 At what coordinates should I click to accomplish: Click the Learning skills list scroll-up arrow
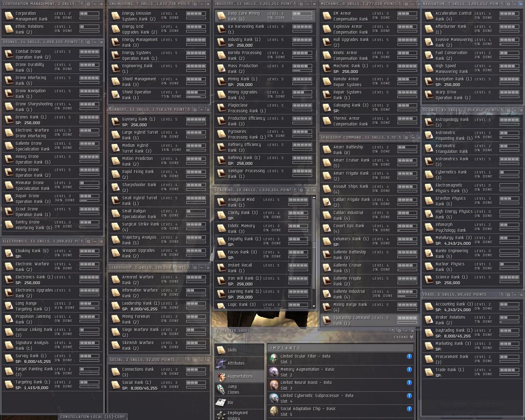pos(314,198)
